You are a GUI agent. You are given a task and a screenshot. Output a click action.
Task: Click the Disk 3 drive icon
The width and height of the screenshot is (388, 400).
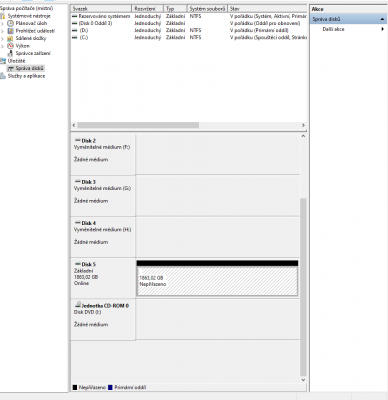coord(78,182)
